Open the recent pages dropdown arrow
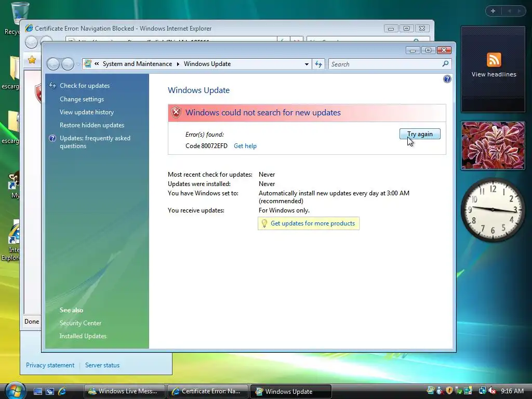This screenshot has height=399, width=532. tap(78, 64)
